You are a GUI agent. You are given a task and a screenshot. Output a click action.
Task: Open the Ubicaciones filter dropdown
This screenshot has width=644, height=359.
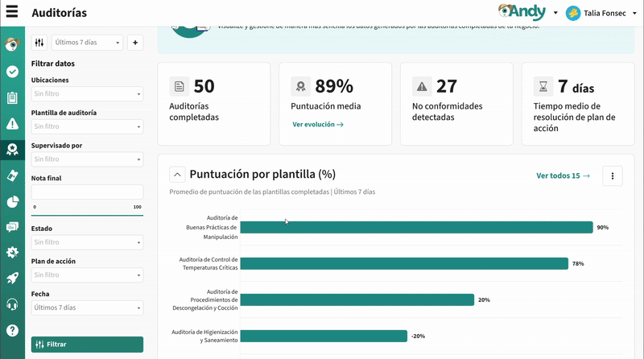click(x=87, y=94)
